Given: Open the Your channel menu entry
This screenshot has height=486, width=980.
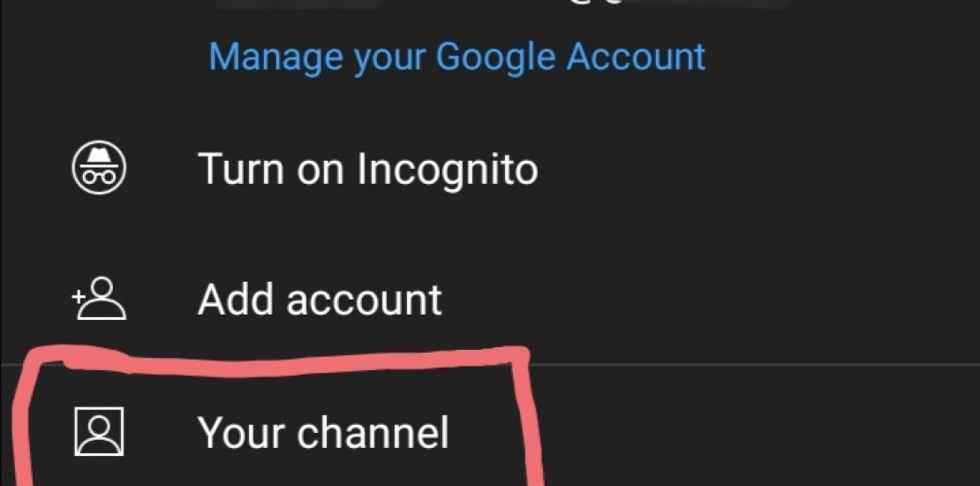Looking at the screenshot, I should (490, 431).
